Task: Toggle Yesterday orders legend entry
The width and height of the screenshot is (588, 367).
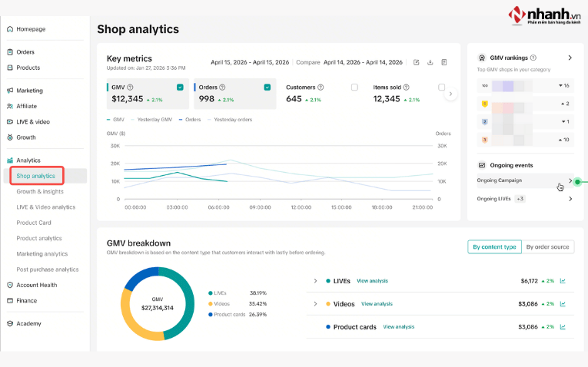Action: point(230,120)
